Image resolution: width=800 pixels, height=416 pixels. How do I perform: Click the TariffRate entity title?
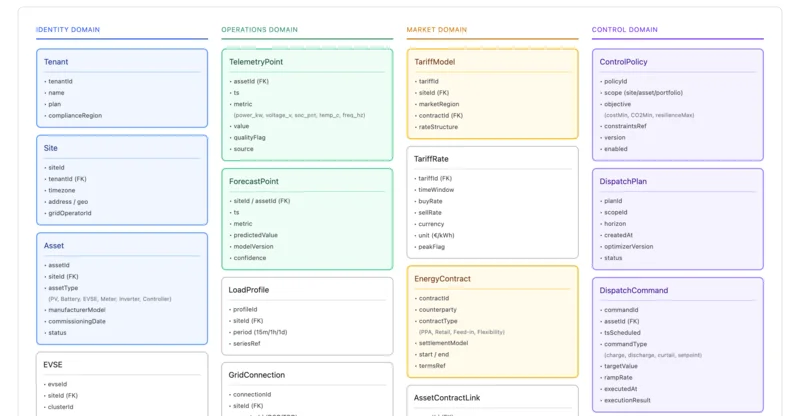click(432, 159)
